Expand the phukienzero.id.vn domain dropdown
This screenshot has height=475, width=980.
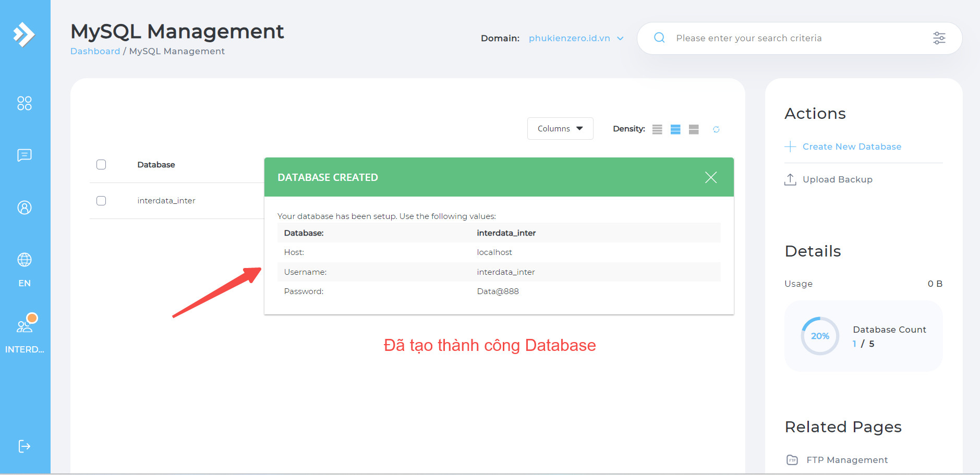pos(576,38)
